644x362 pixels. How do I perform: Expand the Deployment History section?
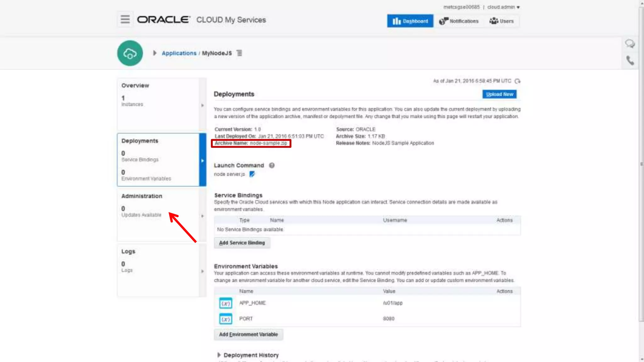tap(219, 355)
